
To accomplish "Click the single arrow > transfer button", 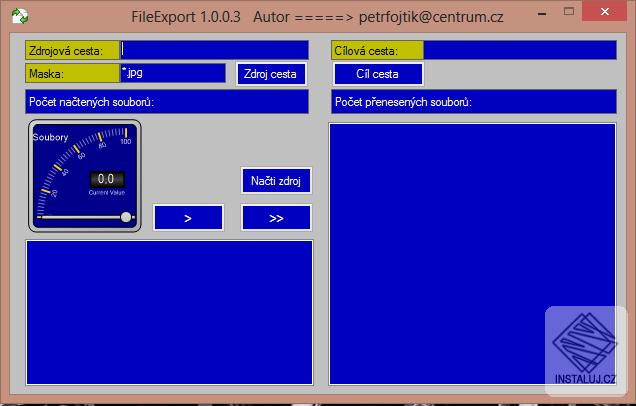I will pos(188,218).
